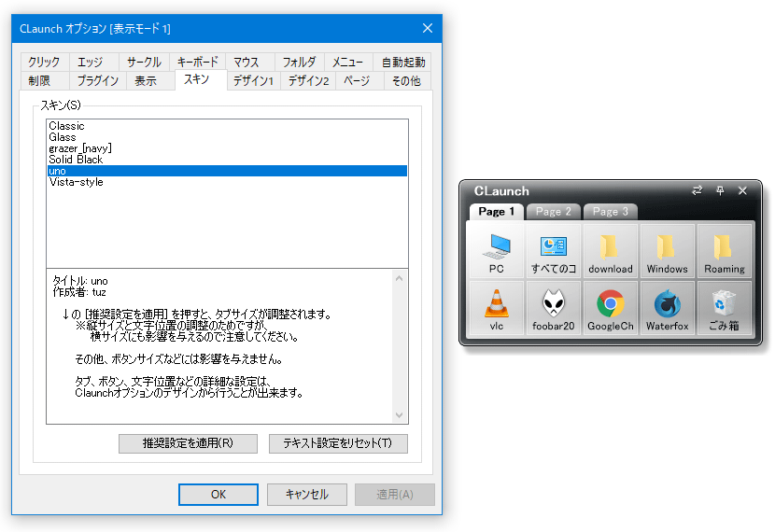
Task: Click the swap arrows icon in CLaunch title bar
Action: pyautogui.click(x=697, y=190)
